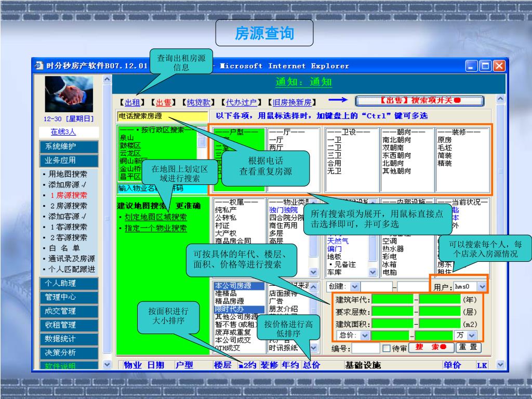
Task: Select 白名单 in the sidebar
Action: click(64, 248)
